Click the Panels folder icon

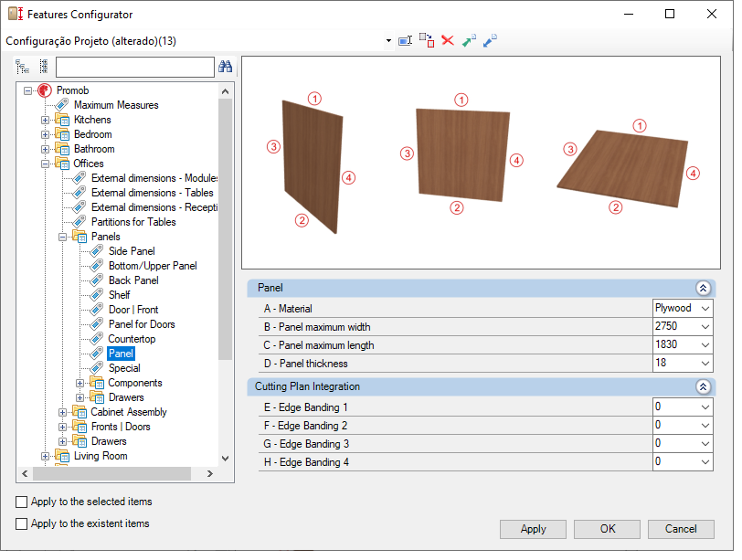tap(79, 236)
